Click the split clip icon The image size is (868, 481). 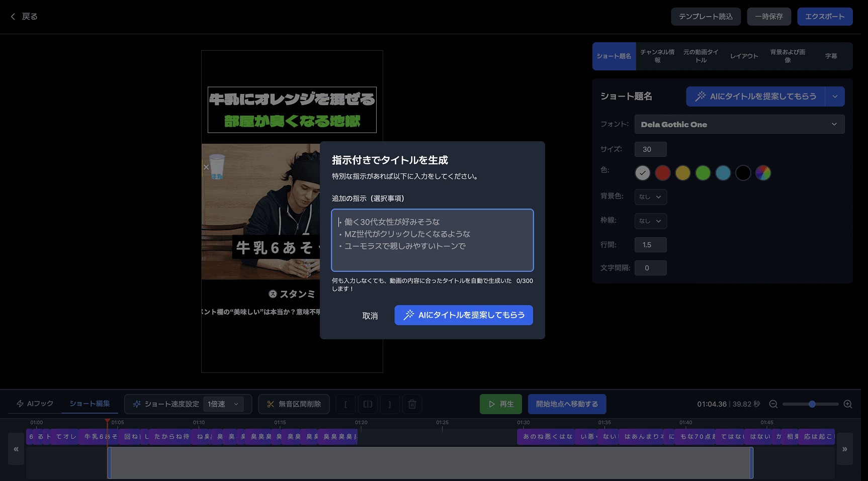click(x=368, y=404)
